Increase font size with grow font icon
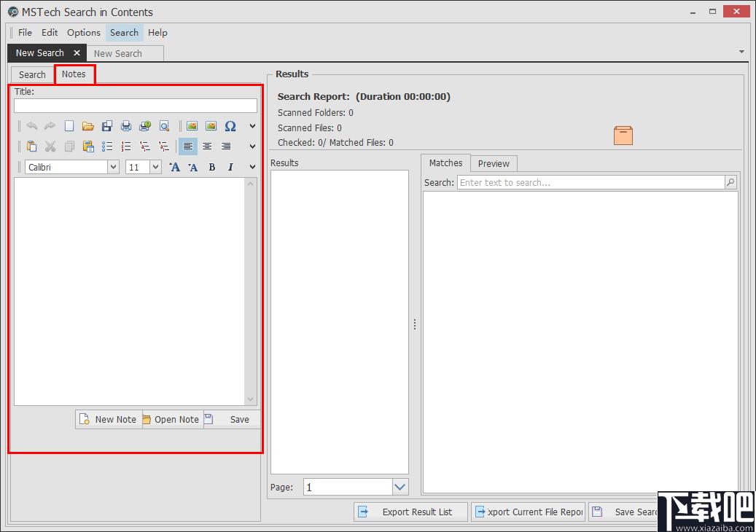 click(x=174, y=167)
